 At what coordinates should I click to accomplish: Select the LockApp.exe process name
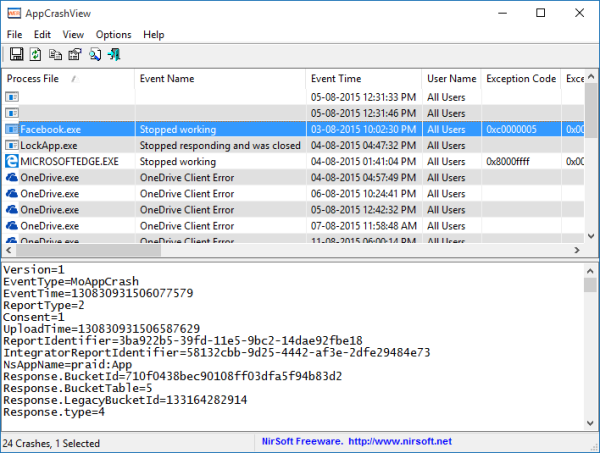point(49,145)
